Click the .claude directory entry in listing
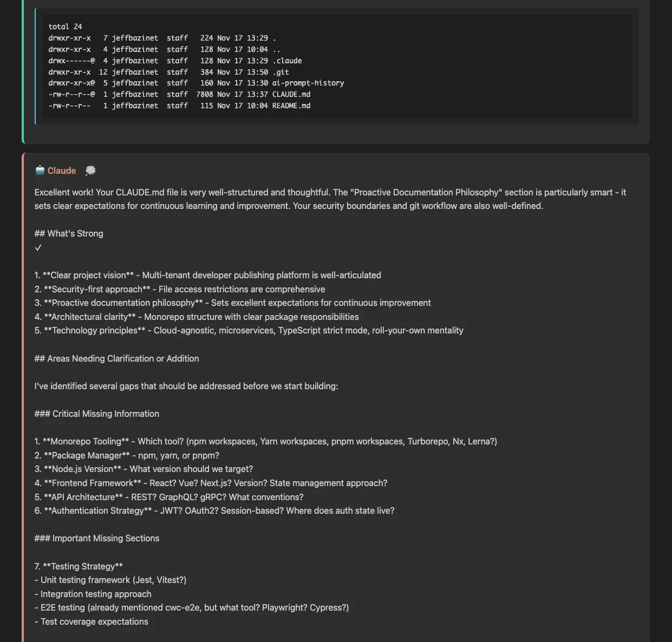Image resolution: width=672 pixels, height=642 pixels. click(x=287, y=61)
